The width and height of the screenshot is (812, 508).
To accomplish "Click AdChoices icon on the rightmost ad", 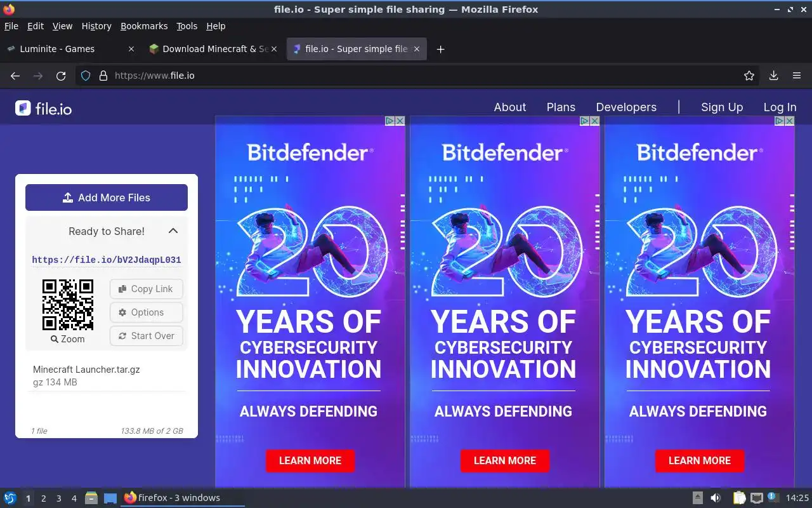I will point(780,121).
